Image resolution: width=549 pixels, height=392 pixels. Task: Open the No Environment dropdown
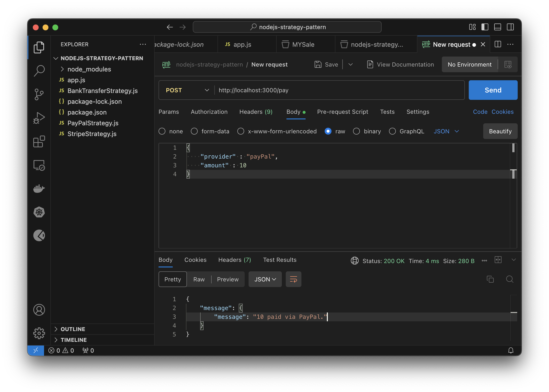click(469, 65)
